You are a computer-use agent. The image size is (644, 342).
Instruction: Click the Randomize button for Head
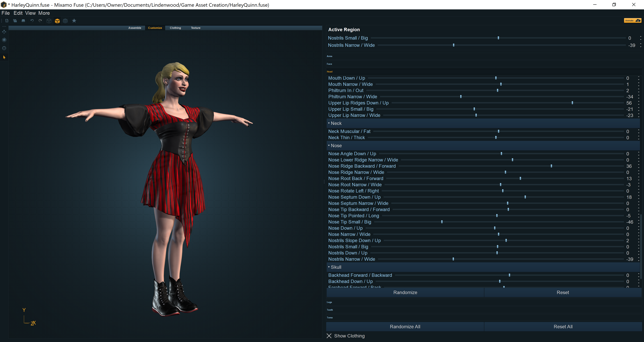[405, 293]
